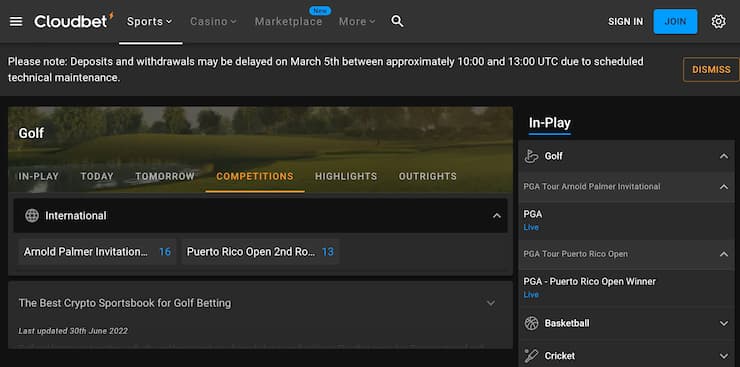Click the Basketball icon in In-Play
Image resolution: width=740 pixels, height=367 pixels.
[x=531, y=323]
